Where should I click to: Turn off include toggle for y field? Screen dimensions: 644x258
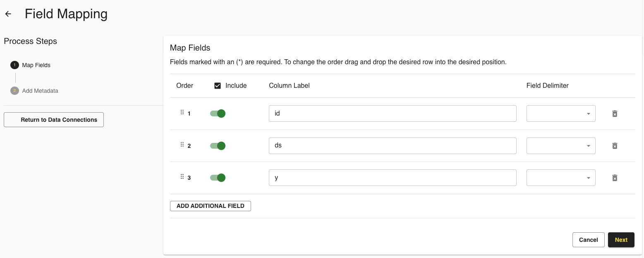click(218, 178)
